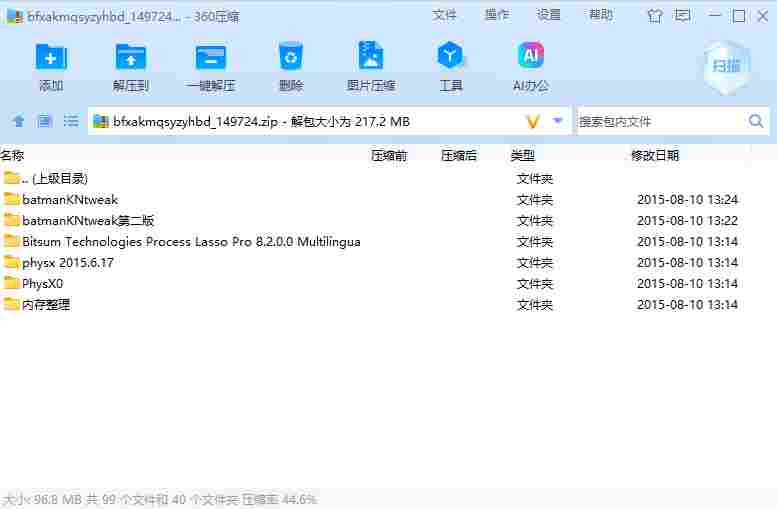Screen dimensions: 777x509
Task: Expand the path bar dropdown arrow
Action: pos(557,120)
